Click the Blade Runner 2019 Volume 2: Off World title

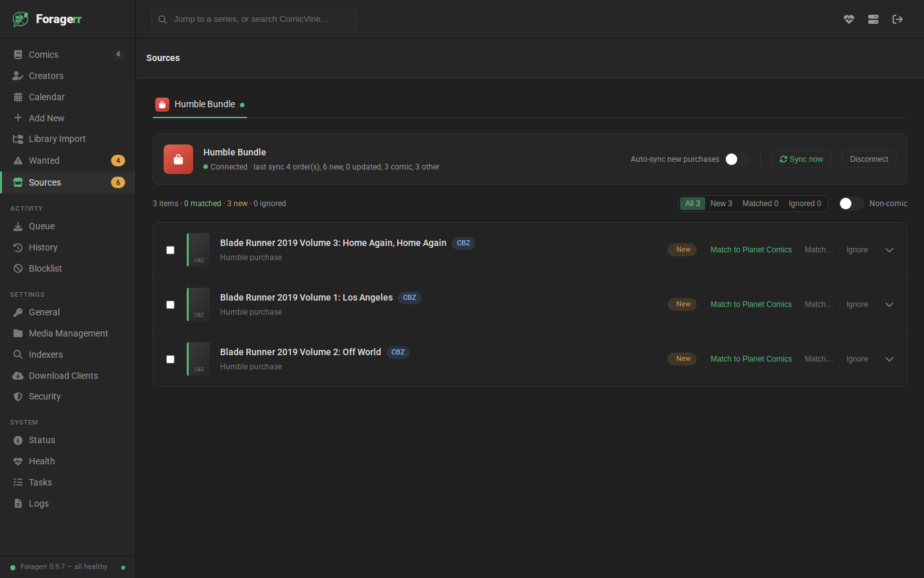(300, 352)
